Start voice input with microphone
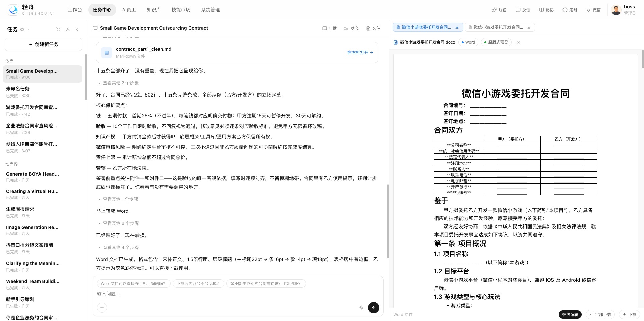644x321 pixels. [361, 308]
